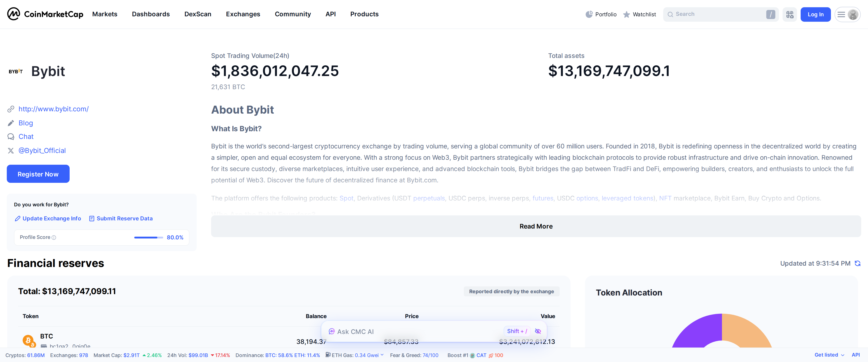Click the CAT boost token icon
The height and width of the screenshot is (362, 868).
[x=472, y=355]
